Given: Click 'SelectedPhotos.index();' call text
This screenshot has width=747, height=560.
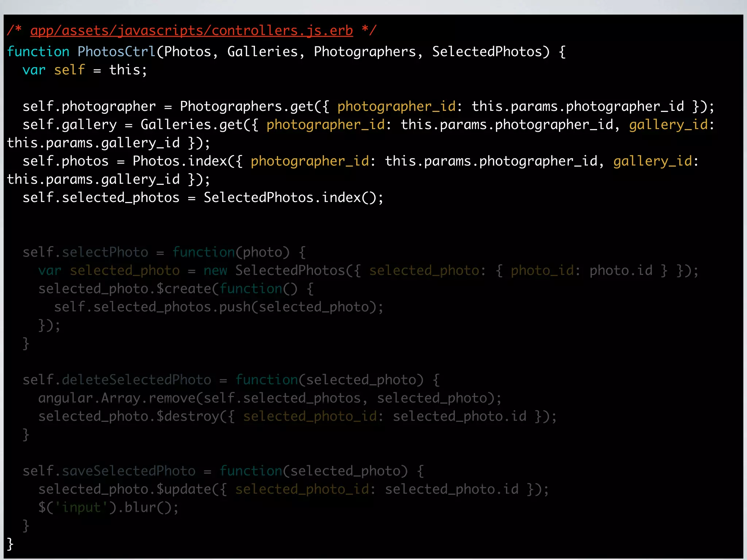Looking at the screenshot, I should point(294,198).
